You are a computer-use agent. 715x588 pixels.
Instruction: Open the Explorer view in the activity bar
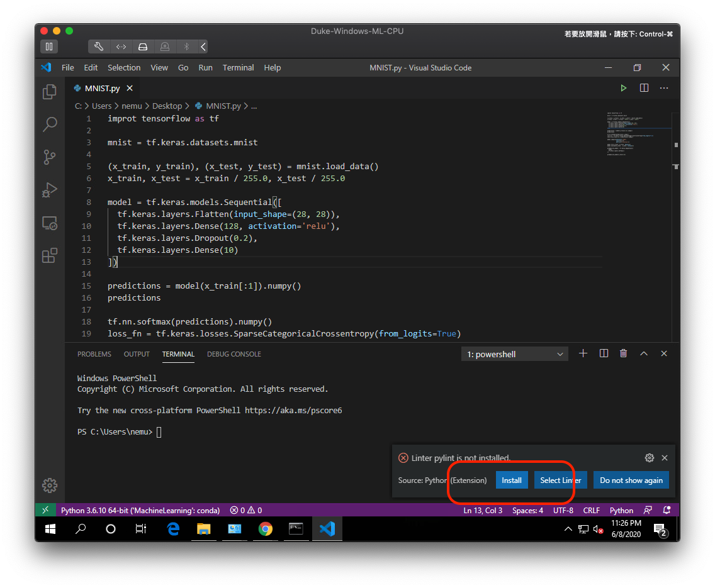50,92
